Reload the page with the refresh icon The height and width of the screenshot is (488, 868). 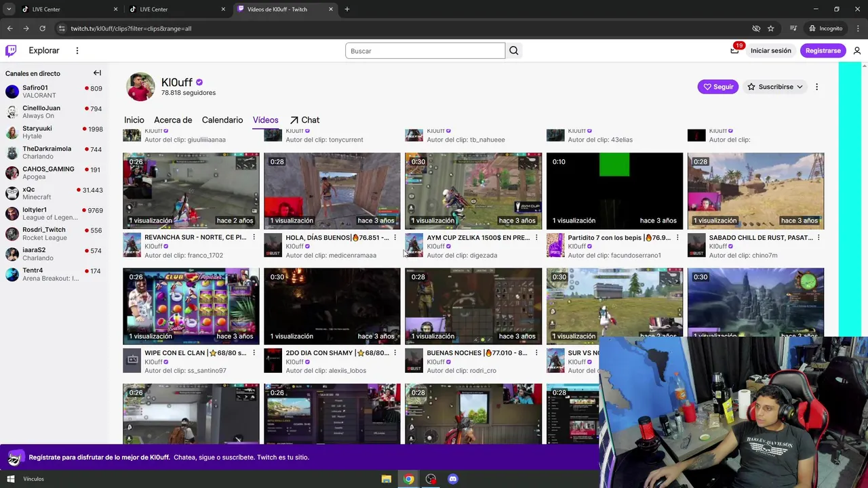click(42, 28)
